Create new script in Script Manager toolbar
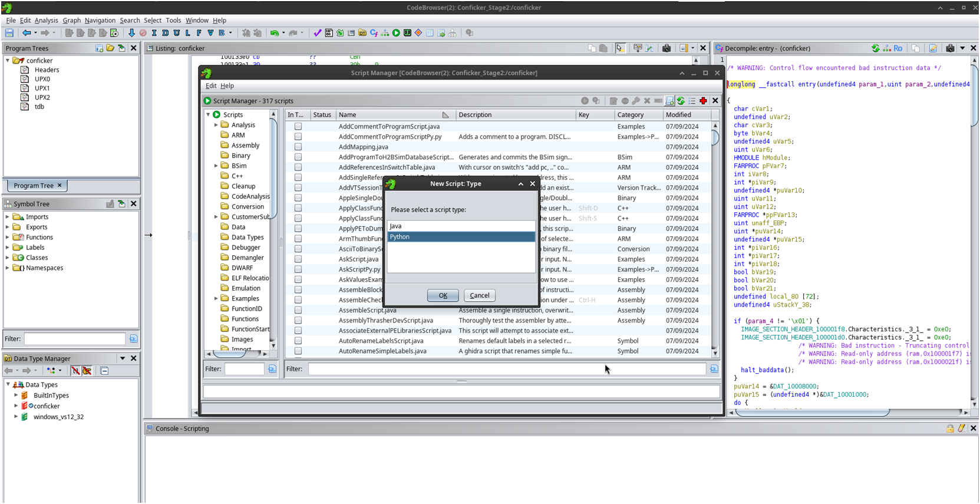The image size is (980, 504). click(669, 101)
